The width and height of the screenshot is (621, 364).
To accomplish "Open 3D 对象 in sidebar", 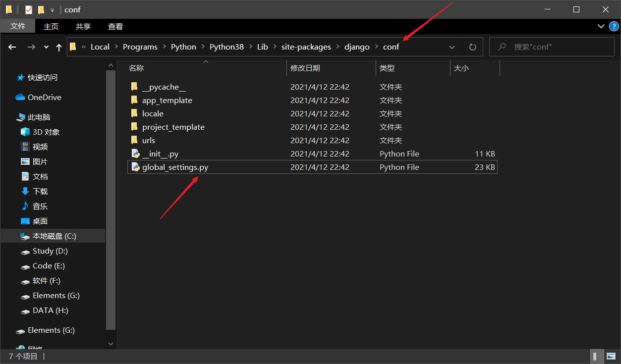I will pos(46,132).
